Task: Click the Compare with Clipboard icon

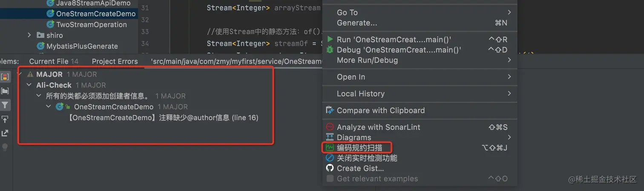Action: (x=330, y=110)
